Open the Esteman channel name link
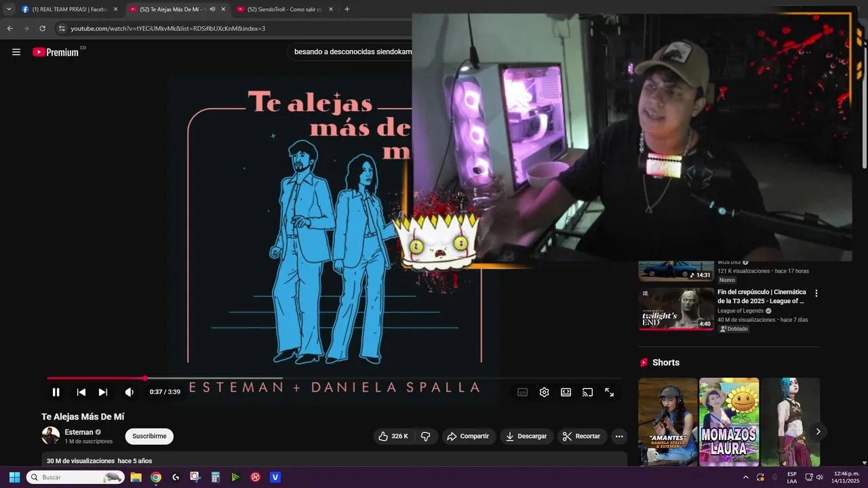868x488 pixels. tap(79, 432)
